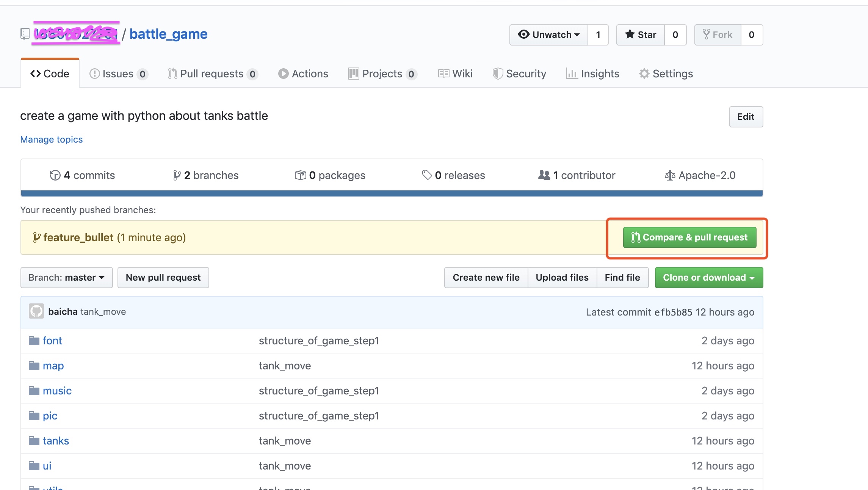This screenshot has height=490, width=868.
Task: Click the blue language bar
Action: click(392, 193)
